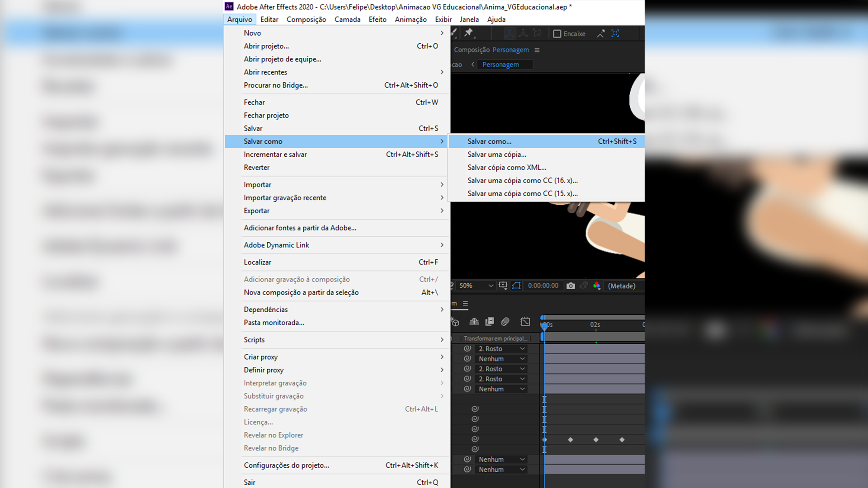The width and height of the screenshot is (868, 488).
Task: Click the Transformar em principal column header
Action: [x=495, y=338]
